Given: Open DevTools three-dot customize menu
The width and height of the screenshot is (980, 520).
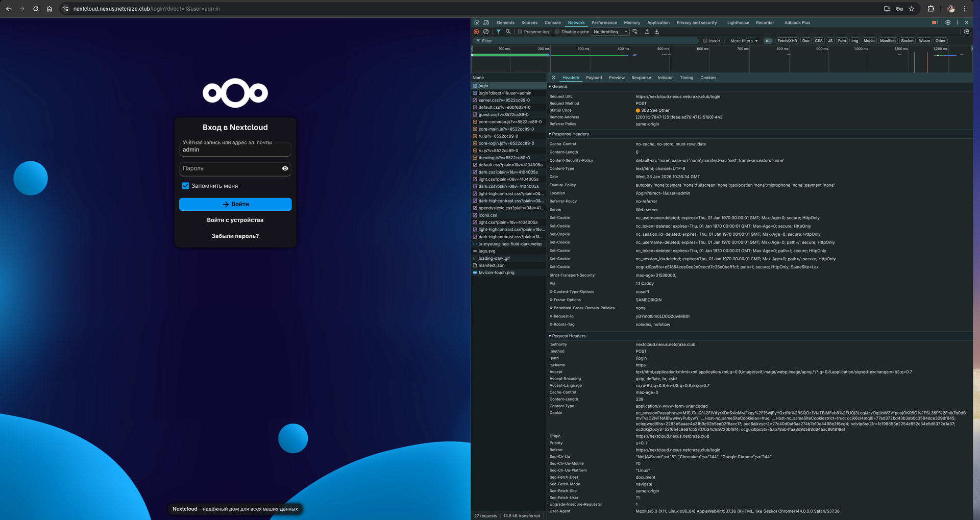Looking at the screenshot, I should [x=958, y=22].
